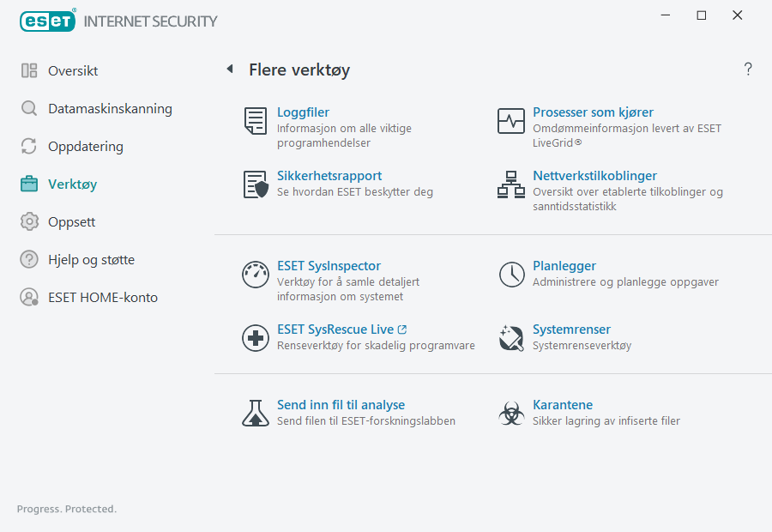This screenshot has height=532, width=772.
Task: Open the Loggfiler link
Action: click(x=303, y=112)
